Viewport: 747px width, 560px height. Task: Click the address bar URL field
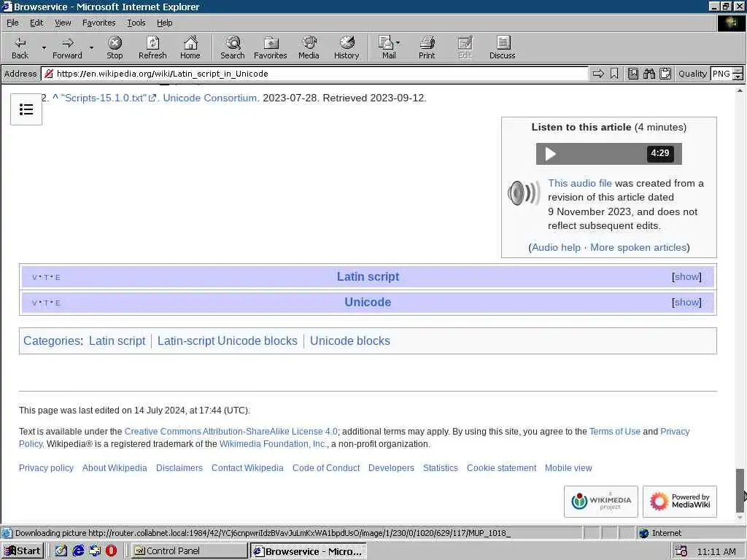[314, 74]
